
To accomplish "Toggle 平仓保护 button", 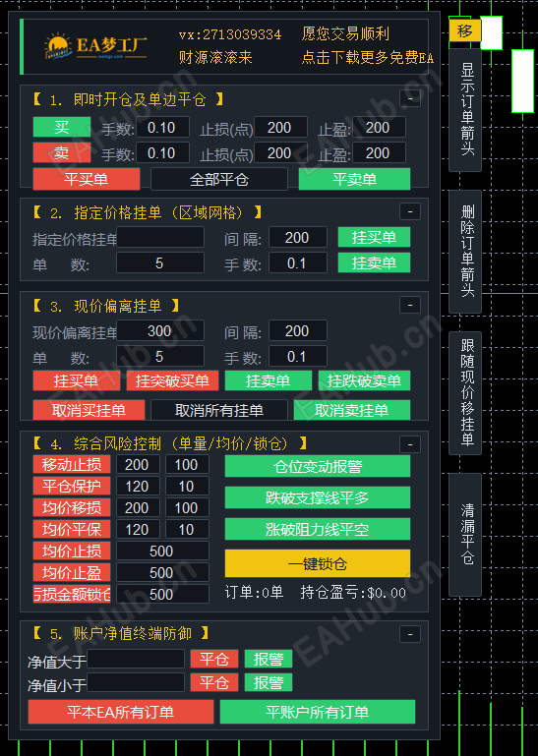I will [72, 486].
